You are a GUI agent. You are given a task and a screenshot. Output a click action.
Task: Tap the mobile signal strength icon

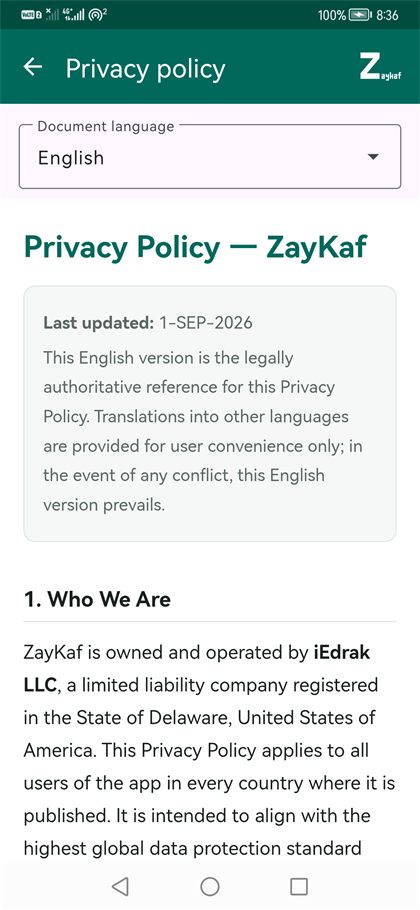tap(74, 15)
